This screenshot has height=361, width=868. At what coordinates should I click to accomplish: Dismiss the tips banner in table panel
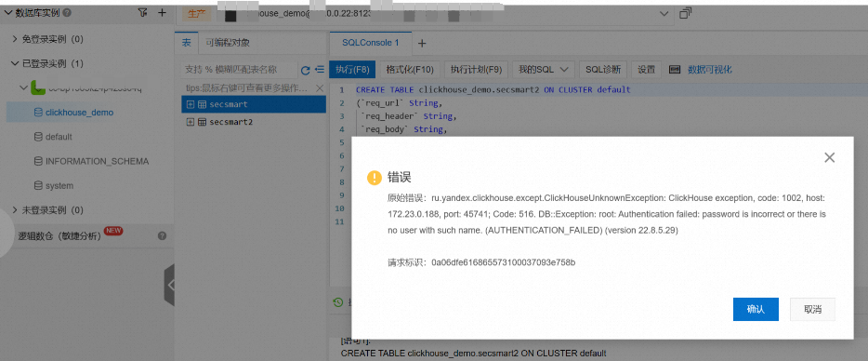pyautogui.click(x=320, y=88)
